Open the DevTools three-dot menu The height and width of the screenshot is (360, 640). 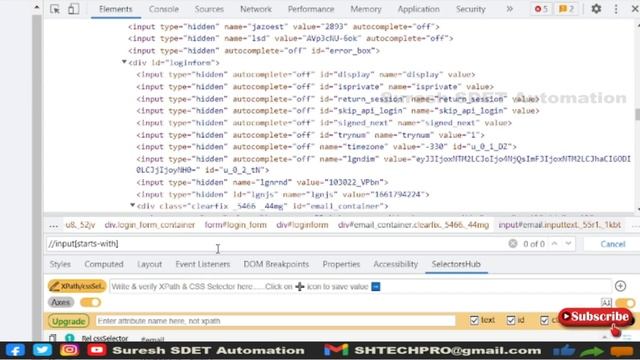pyautogui.click(x=616, y=9)
